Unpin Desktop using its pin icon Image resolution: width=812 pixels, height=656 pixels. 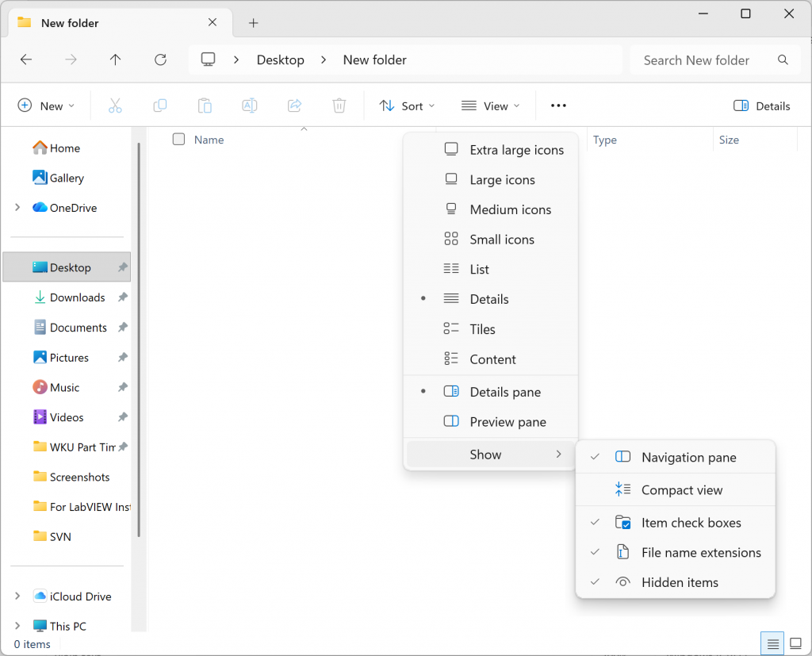(x=123, y=267)
